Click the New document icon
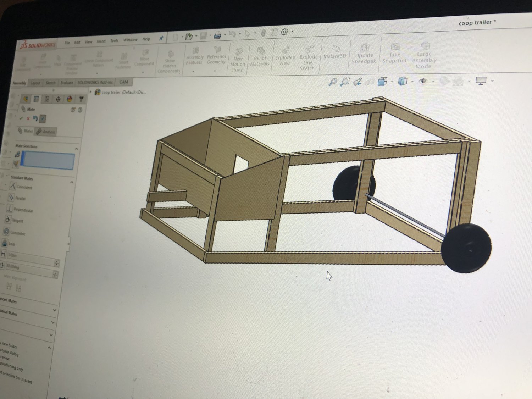Viewport: 532px width, 399px height. (175, 37)
